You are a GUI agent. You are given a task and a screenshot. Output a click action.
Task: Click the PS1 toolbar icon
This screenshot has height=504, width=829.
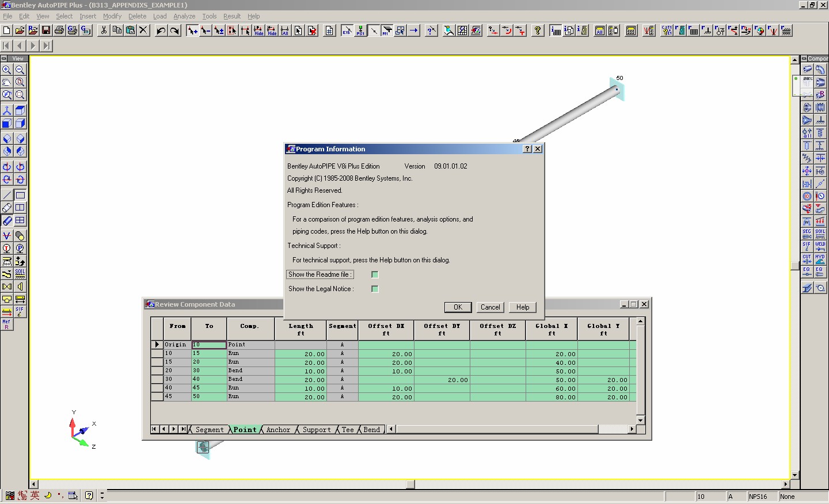[x=360, y=30]
